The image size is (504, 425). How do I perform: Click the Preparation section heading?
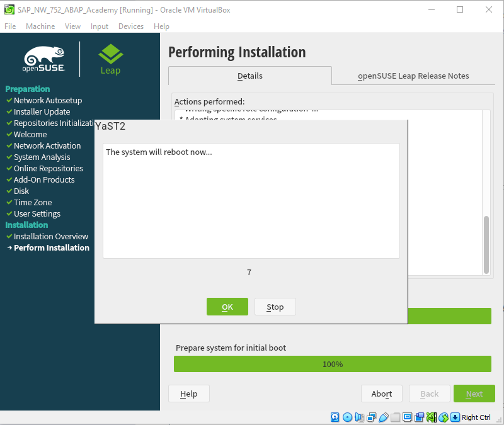tap(28, 89)
